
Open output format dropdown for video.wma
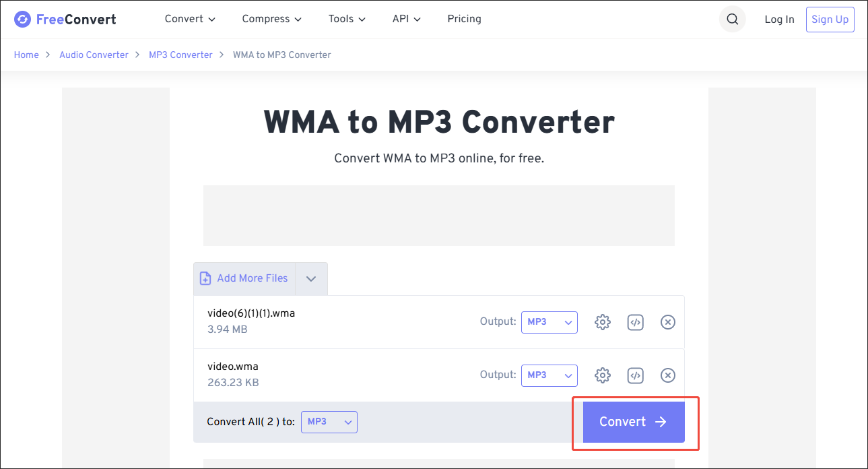[549, 375]
